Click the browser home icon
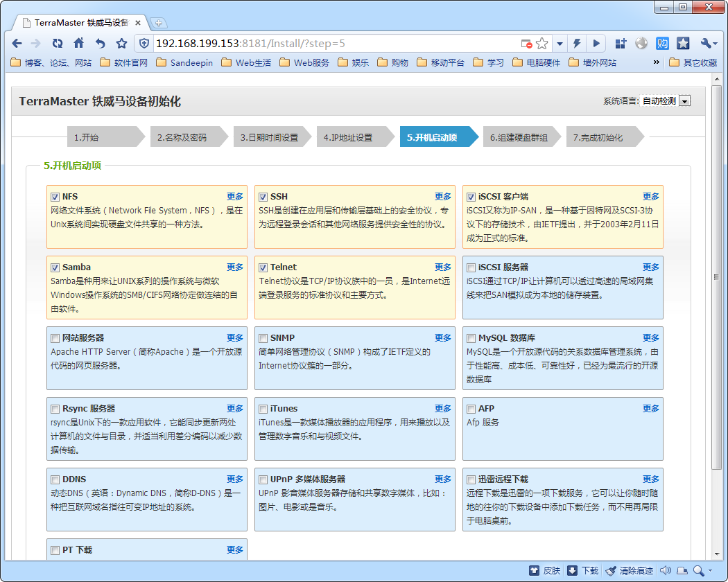 click(79, 44)
